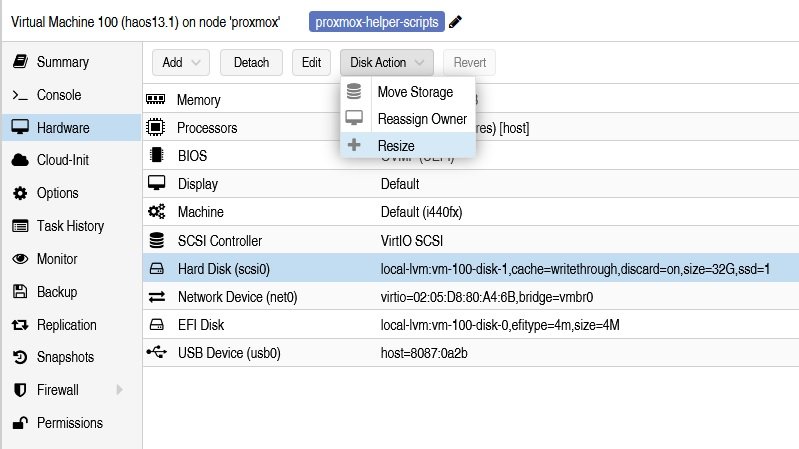Select Move Storage from the menu
The image size is (799, 449).
414,92
